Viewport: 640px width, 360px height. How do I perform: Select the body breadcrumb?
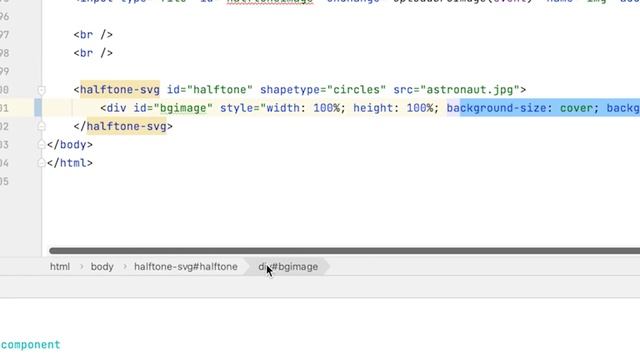click(x=102, y=267)
